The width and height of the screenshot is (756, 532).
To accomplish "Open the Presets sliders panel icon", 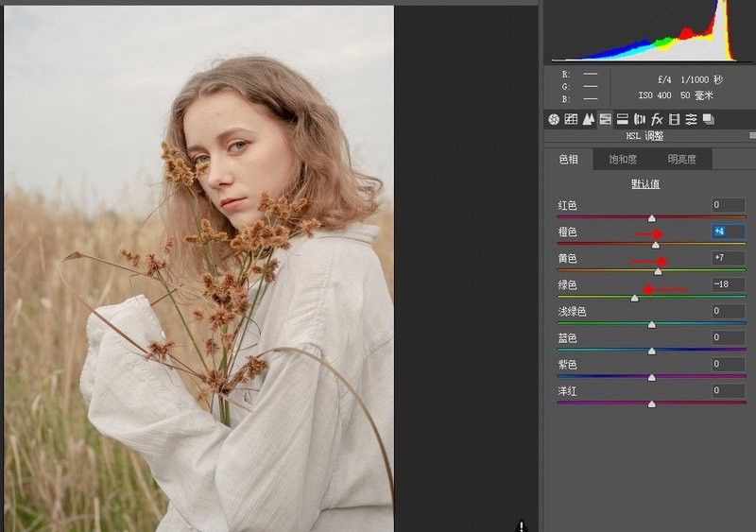I will (x=692, y=119).
